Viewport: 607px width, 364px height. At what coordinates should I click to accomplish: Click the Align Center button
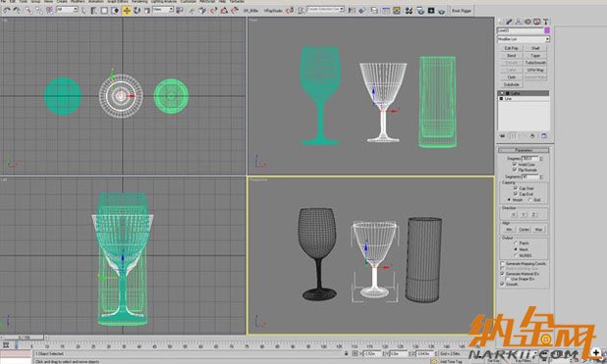click(524, 230)
